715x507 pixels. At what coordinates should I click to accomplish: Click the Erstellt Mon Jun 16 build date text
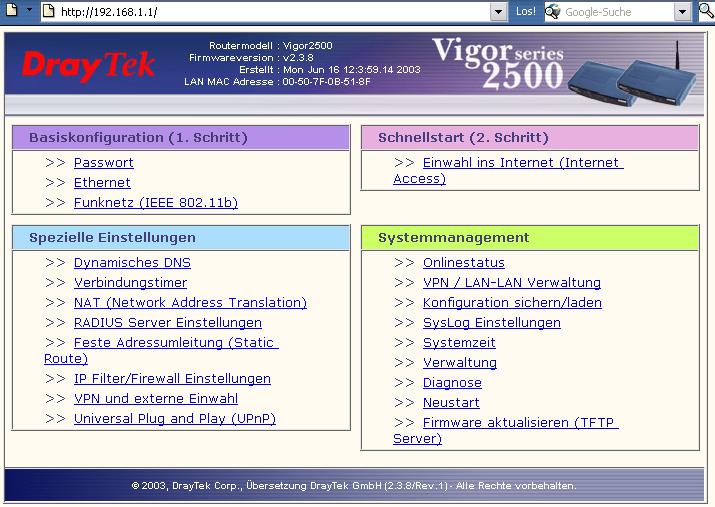[330, 70]
